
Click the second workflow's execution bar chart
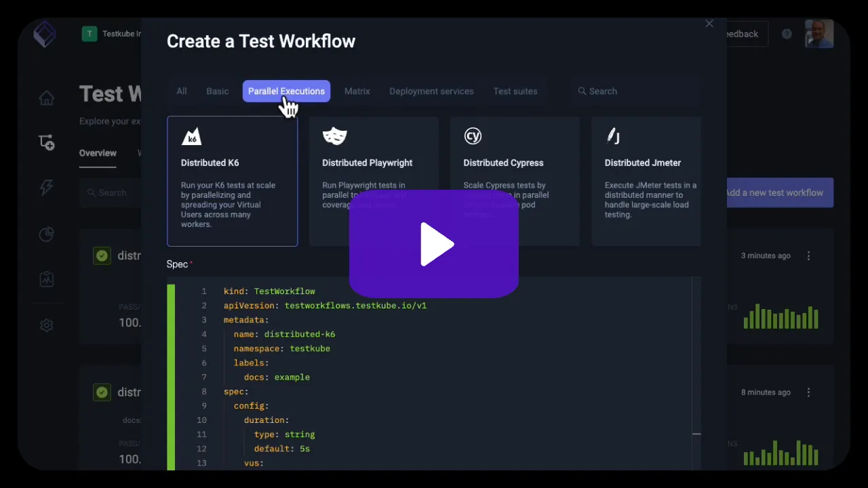pos(781,453)
